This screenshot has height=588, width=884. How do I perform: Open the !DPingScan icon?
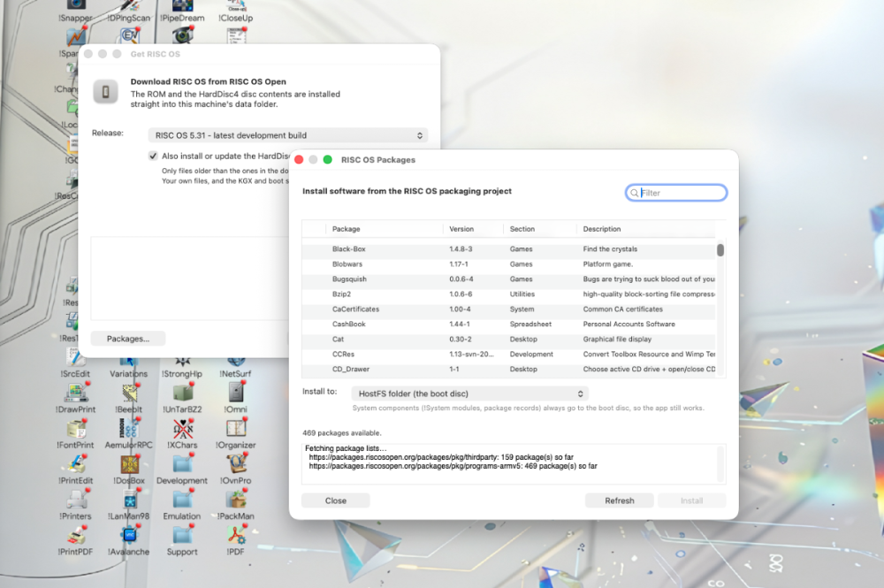[x=129, y=6]
